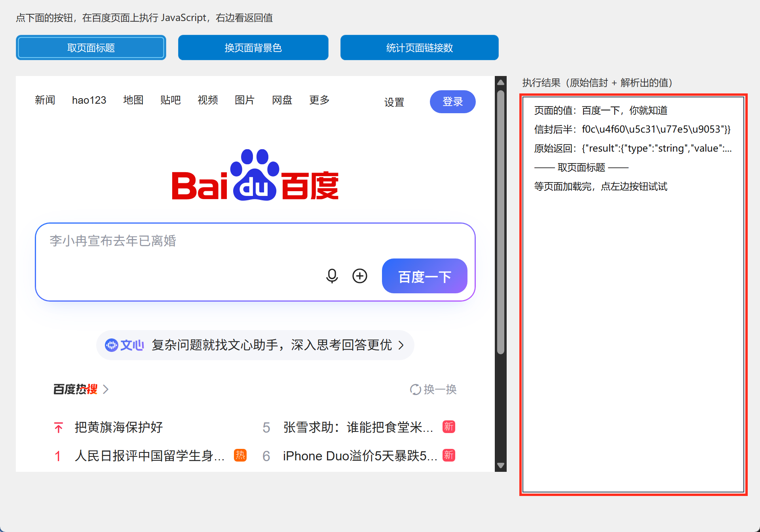Click the embedded page scrollbar thumb
Screen dimensions: 760x532
pos(501,222)
